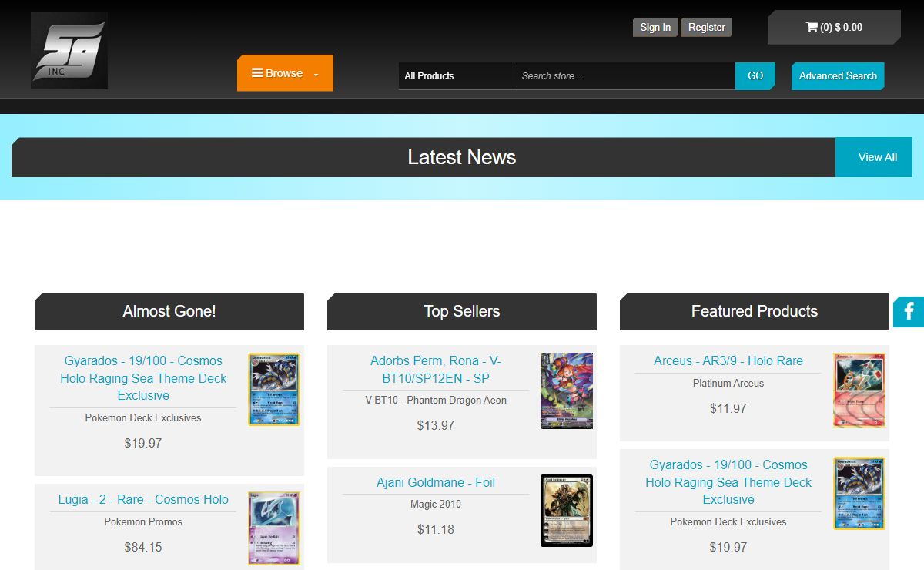
Task: Click the Latest News heading
Action: point(462,157)
